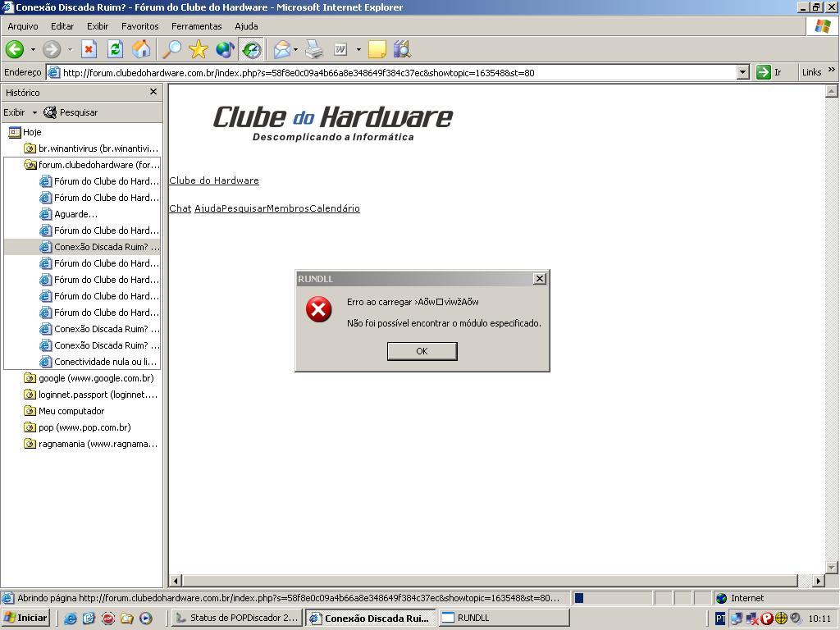This screenshot has height=630, width=840.
Task: Open the Mail button dropdown arrow
Action: coord(295,50)
